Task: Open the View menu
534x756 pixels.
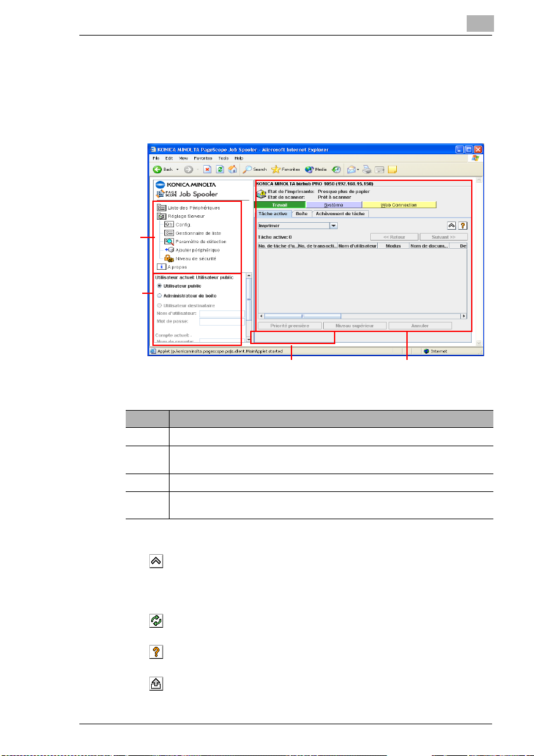Action: 184,158
